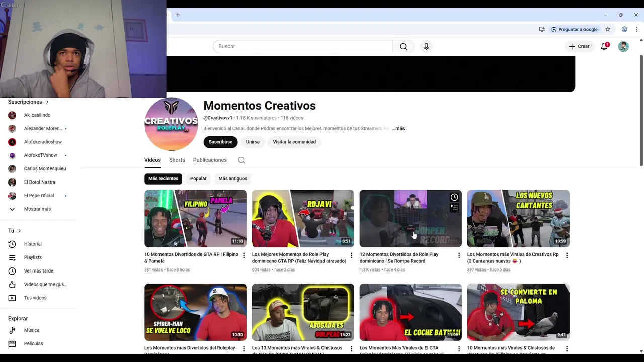Switch to Shorts tab
The image size is (644, 362).
(x=177, y=160)
